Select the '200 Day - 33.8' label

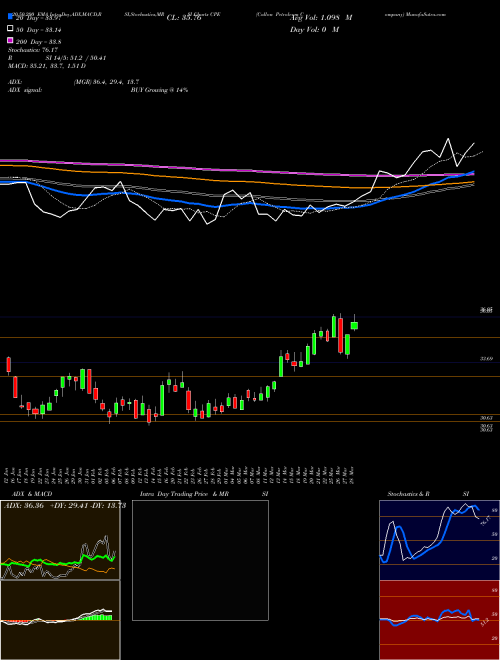point(38,42)
